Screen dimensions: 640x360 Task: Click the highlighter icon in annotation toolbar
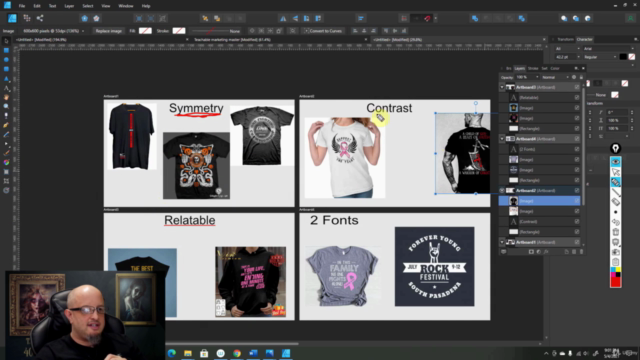coord(616,182)
